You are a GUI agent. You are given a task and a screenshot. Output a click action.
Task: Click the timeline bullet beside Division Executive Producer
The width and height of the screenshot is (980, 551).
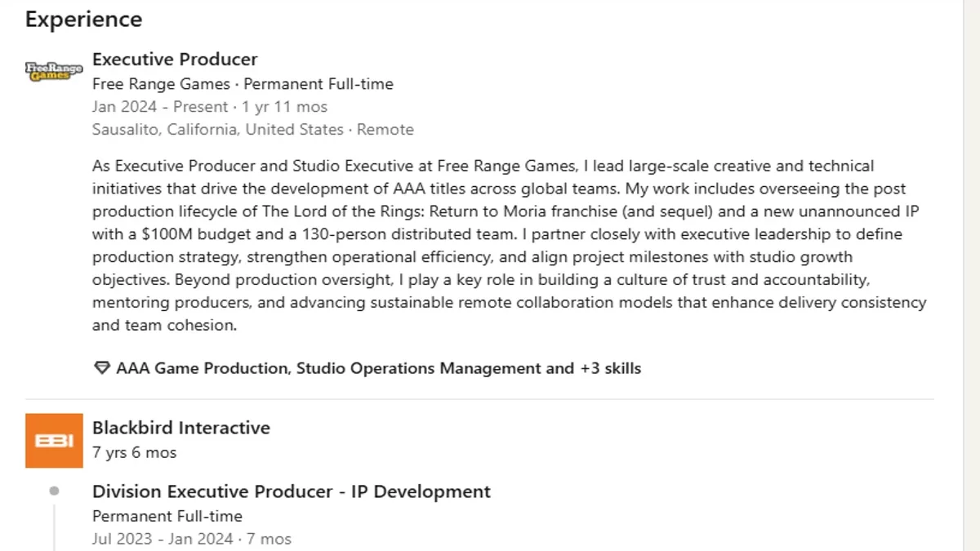(54, 491)
